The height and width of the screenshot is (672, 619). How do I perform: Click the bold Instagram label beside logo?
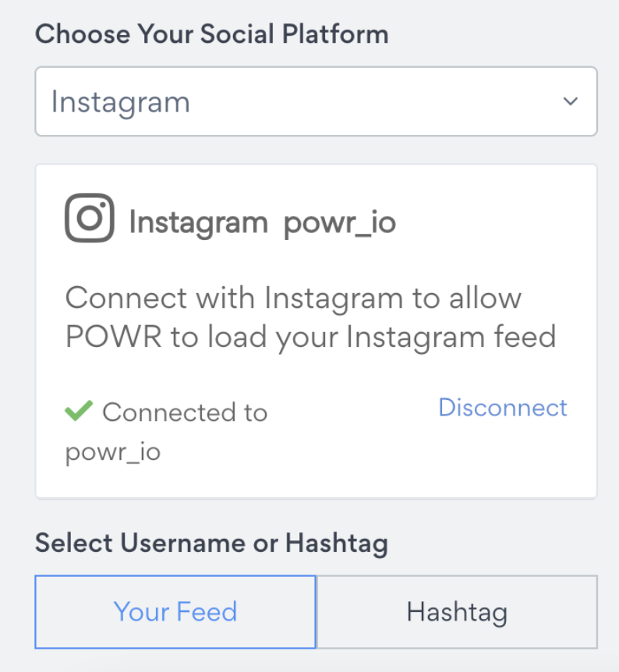pyautogui.click(x=199, y=223)
